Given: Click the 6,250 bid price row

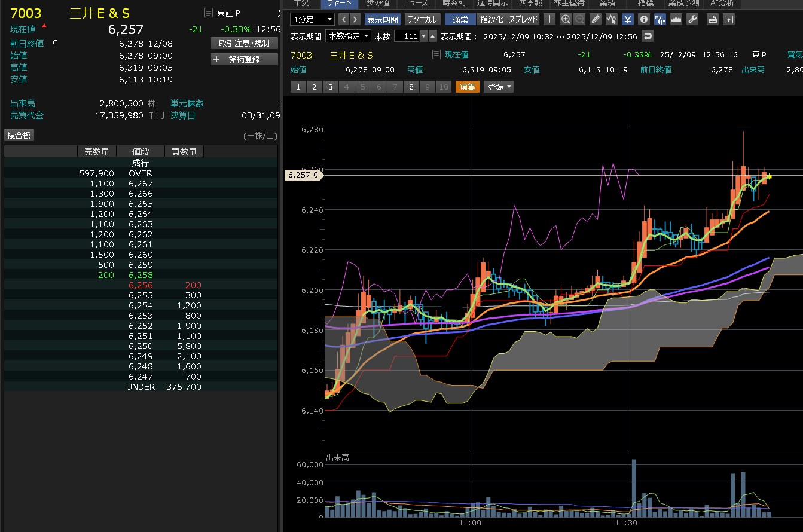Looking at the screenshot, I should pos(141,346).
